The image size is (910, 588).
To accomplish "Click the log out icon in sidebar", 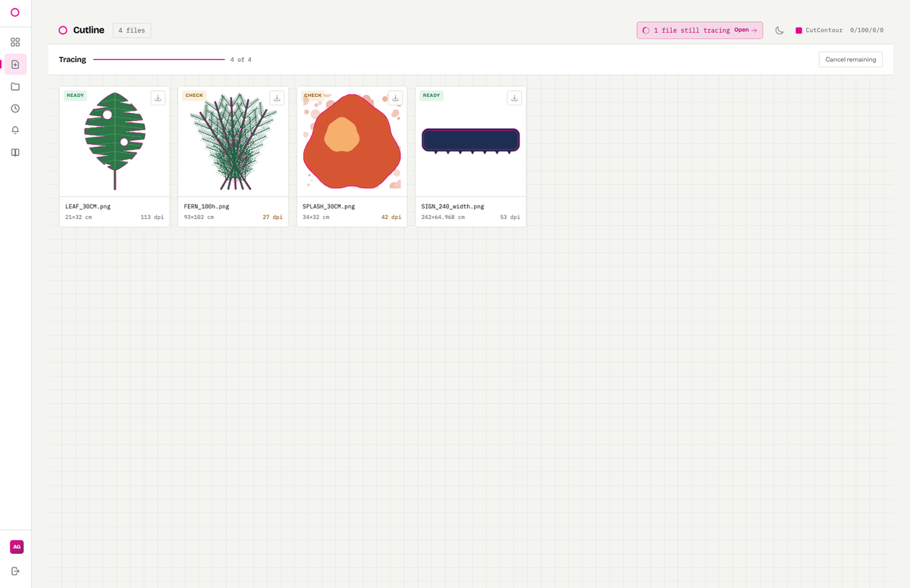I will tap(15, 571).
